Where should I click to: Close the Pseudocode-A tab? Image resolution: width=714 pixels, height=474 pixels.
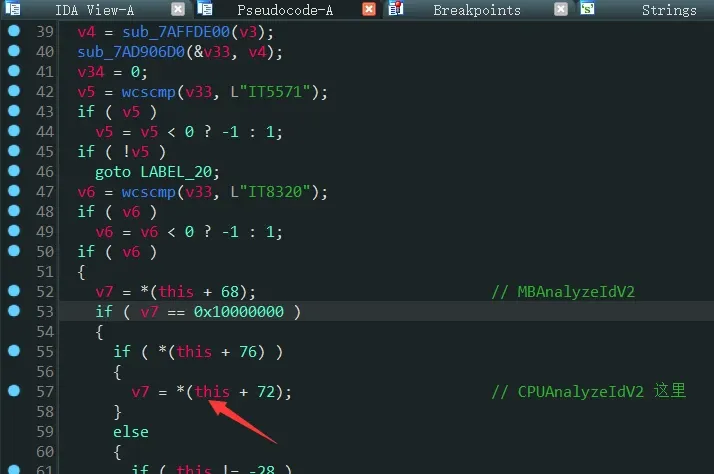369,9
